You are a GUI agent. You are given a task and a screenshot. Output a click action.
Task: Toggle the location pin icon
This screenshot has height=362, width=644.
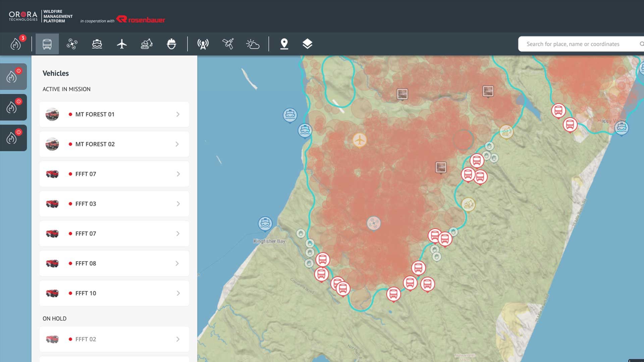click(x=284, y=44)
